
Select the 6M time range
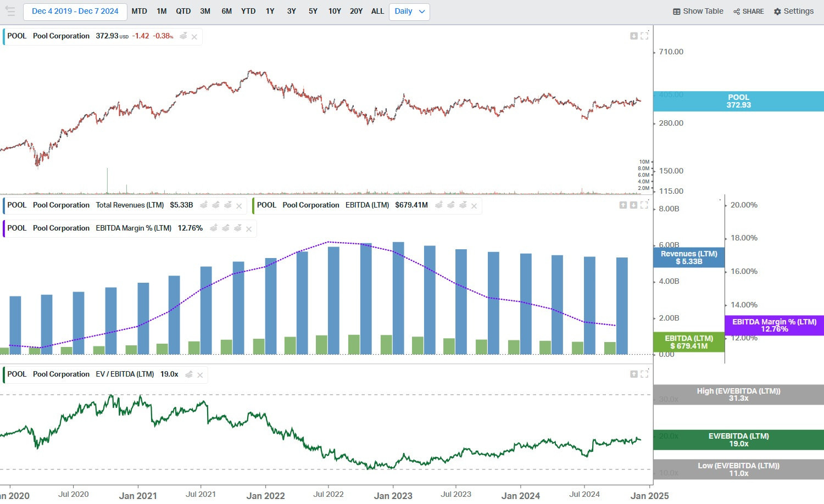[x=227, y=12]
